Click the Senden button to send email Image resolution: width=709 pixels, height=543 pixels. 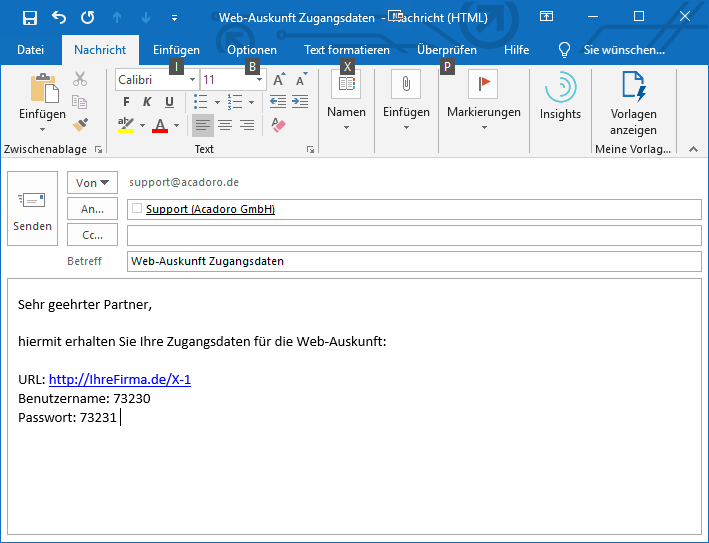pyautogui.click(x=32, y=210)
